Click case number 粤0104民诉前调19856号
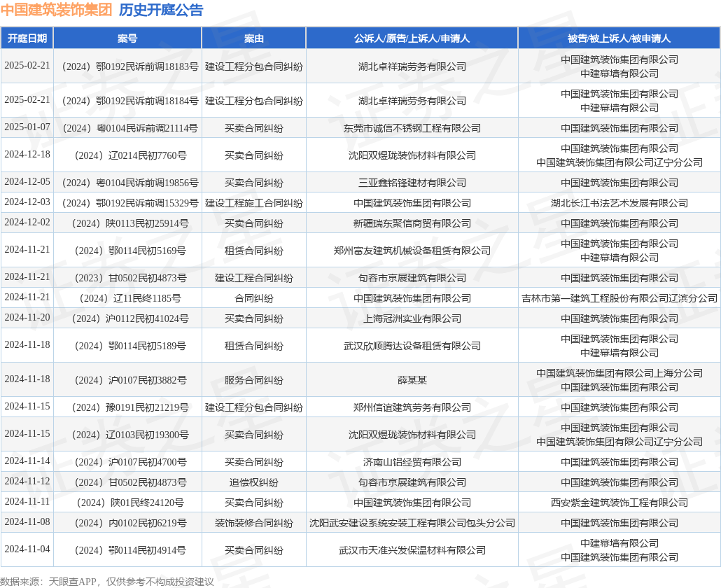This screenshot has width=721, height=588. (x=130, y=183)
